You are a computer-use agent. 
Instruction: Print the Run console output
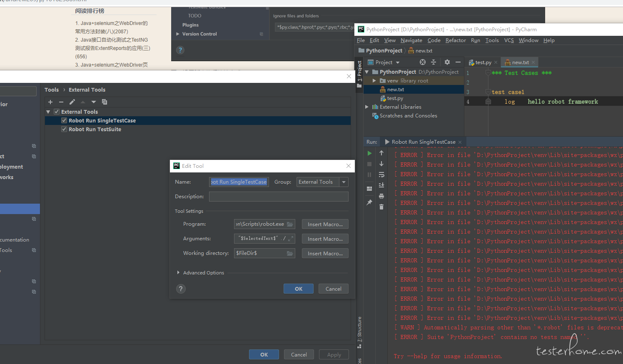coord(381,196)
